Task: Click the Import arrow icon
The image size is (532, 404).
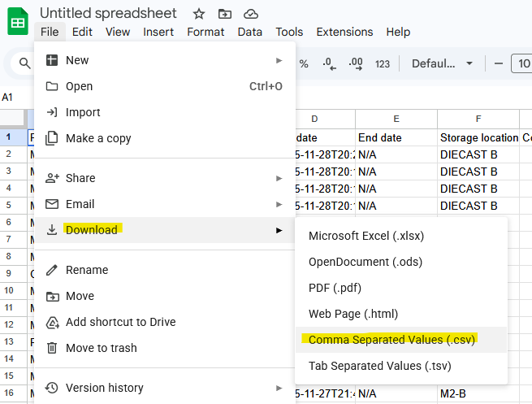Action: [x=51, y=112]
